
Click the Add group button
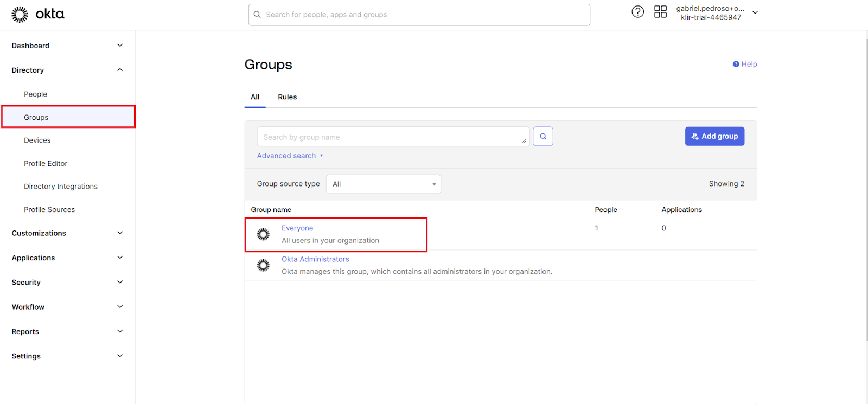pyautogui.click(x=714, y=137)
